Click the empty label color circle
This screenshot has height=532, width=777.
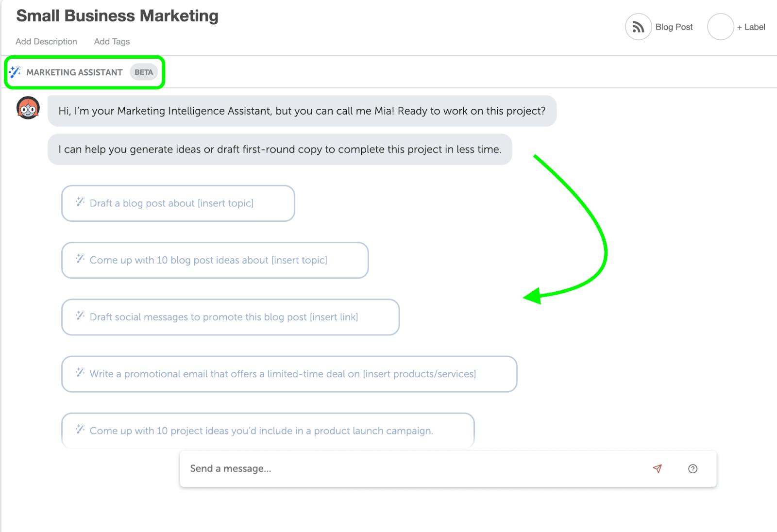pos(720,27)
